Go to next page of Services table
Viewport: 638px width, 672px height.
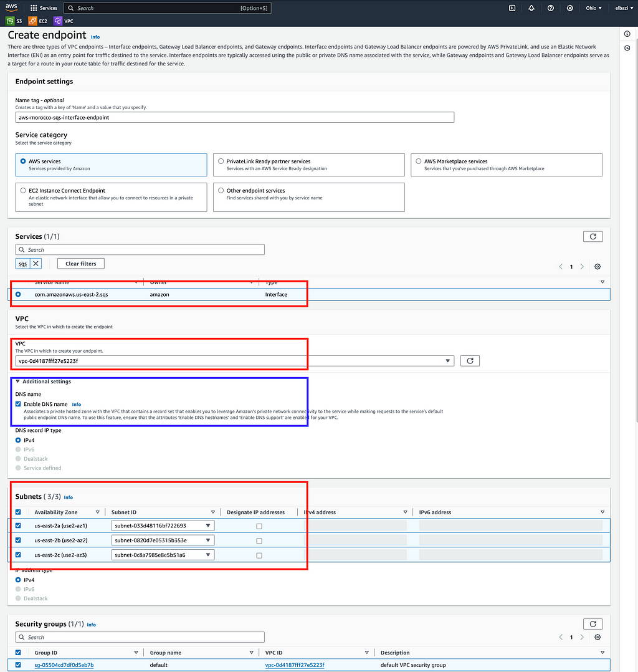pyautogui.click(x=582, y=267)
